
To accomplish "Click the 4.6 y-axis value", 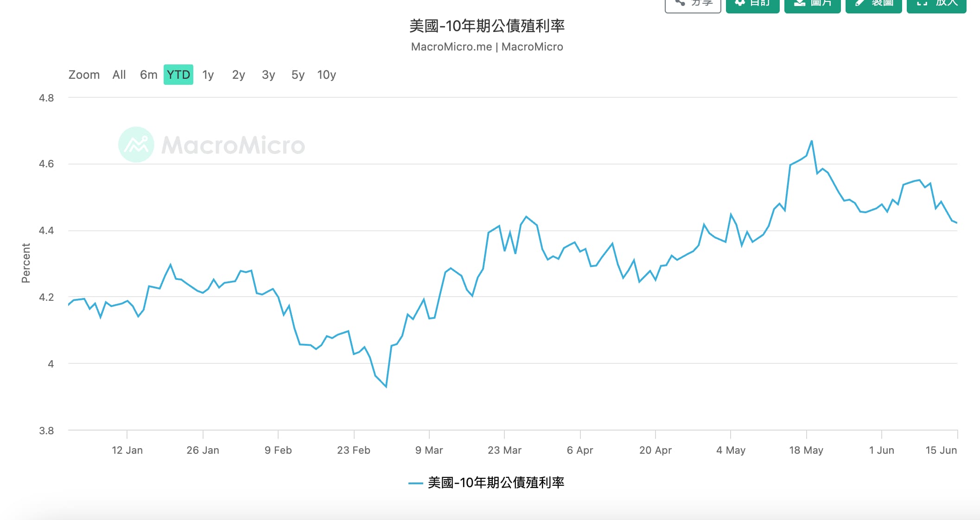I will click(x=46, y=164).
